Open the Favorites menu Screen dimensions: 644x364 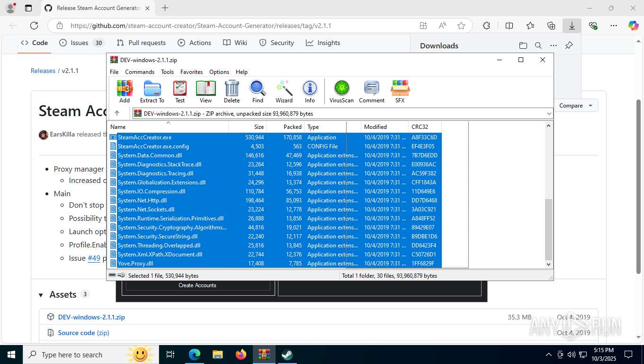point(191,72)
